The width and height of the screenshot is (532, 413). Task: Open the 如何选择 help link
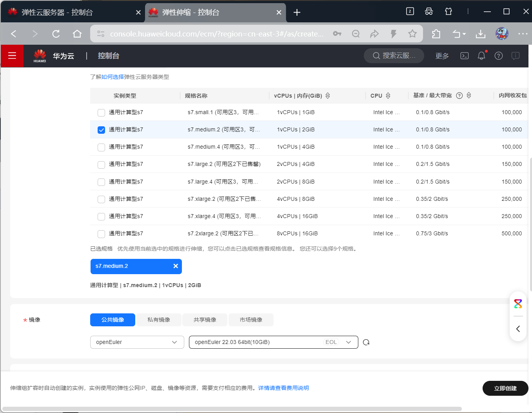pyautogui.click(x=113, y=77)
